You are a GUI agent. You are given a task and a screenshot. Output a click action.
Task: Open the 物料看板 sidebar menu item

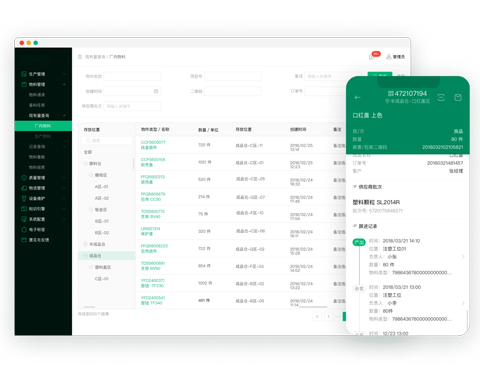click(37, 157)
